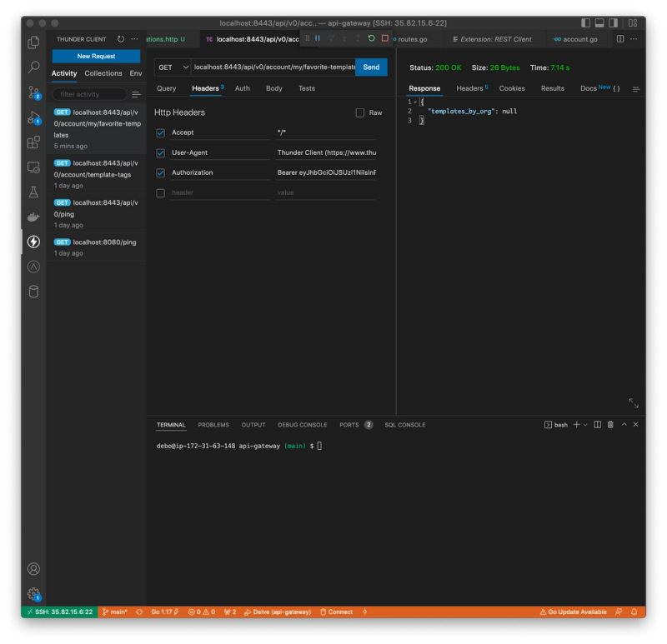The width and height of the screenshot is (667, 644).
Task: Open the Accounts icon in activity bar
Action: (x=33, y=569)
